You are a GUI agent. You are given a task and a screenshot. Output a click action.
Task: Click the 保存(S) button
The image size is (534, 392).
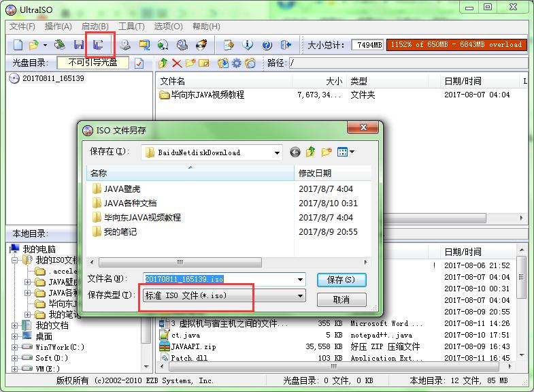click(x=341, y=280)
